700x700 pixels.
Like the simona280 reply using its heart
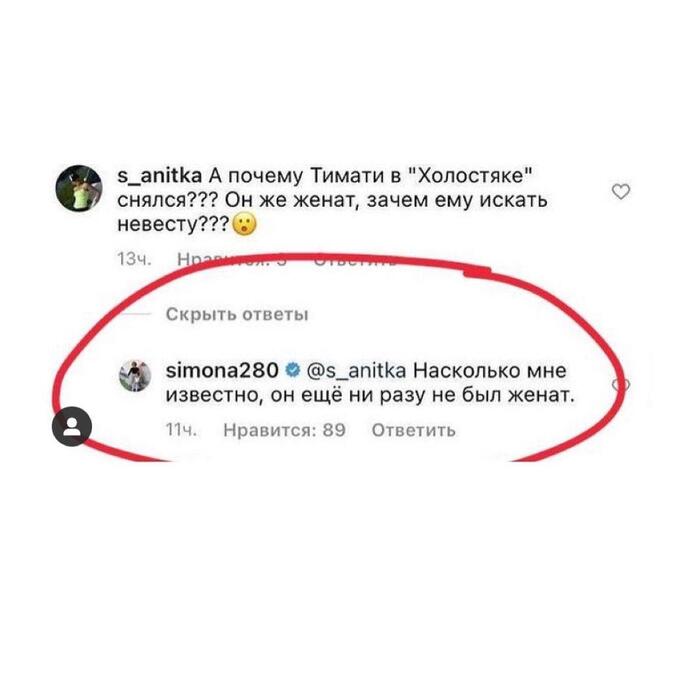coord(621,385)
